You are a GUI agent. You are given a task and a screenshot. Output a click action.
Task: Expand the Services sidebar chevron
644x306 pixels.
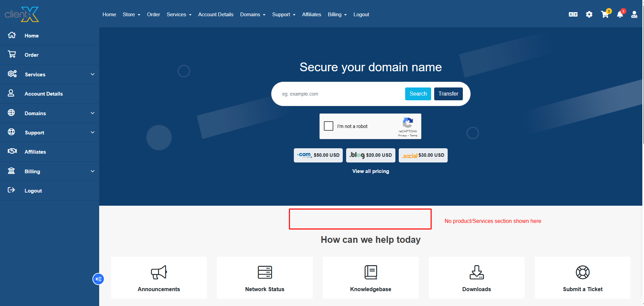point(92,74)
